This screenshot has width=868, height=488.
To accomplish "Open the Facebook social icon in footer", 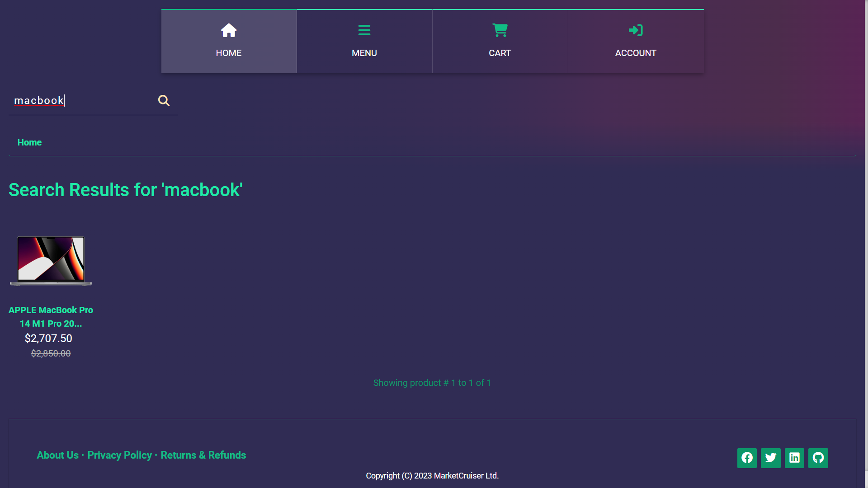I will click(x=747, y=458).
